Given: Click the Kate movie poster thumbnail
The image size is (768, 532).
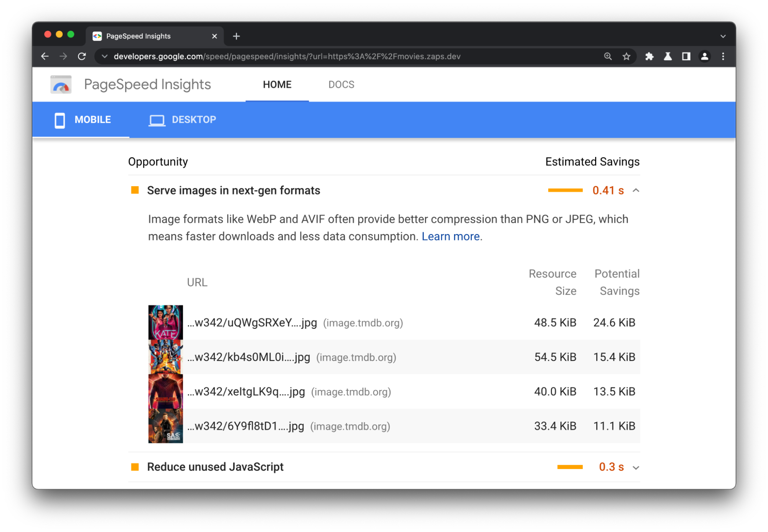Looking at the screenshot, I should tap(165, 323).
